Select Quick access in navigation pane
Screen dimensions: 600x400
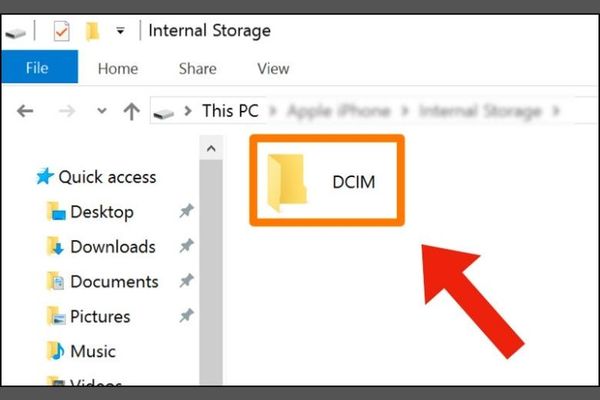click(107, 177)
